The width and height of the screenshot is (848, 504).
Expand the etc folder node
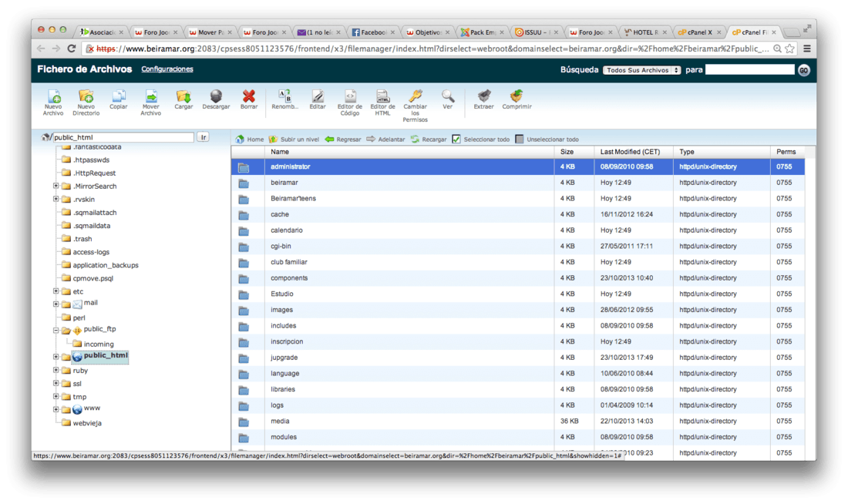(x=56, y=291)
